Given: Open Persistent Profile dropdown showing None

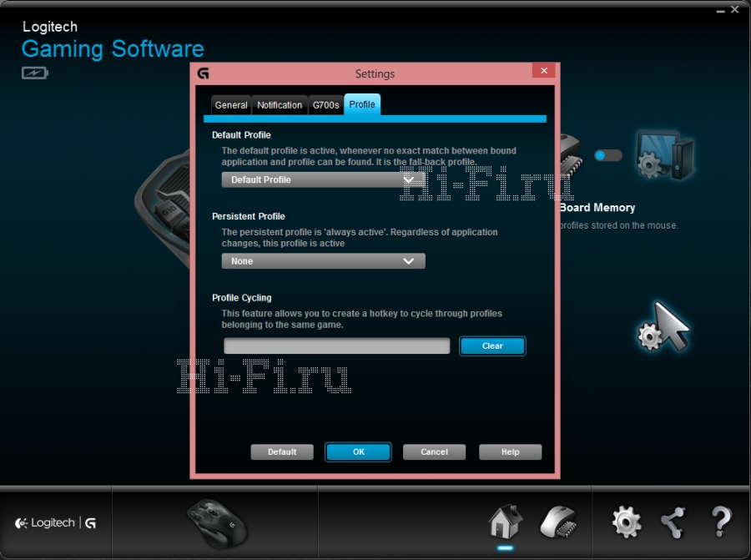Looking at the screenshot, I should tap(323, 261).
